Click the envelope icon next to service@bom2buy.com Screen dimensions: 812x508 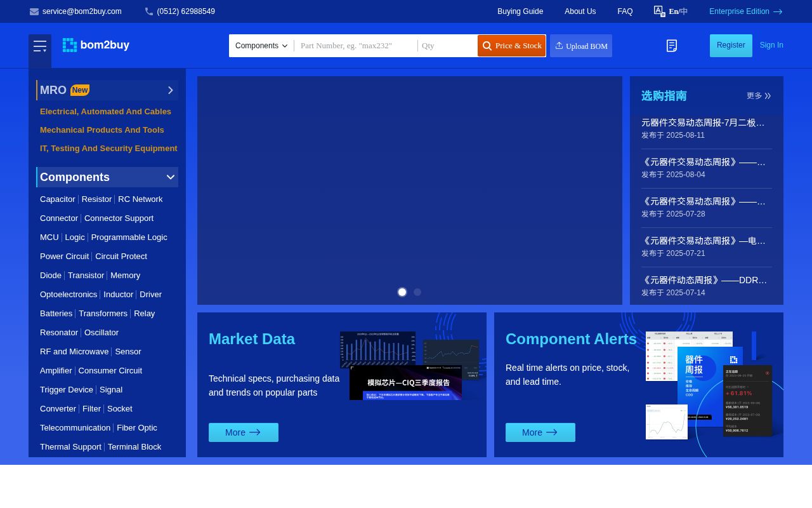tap(34, 11)
